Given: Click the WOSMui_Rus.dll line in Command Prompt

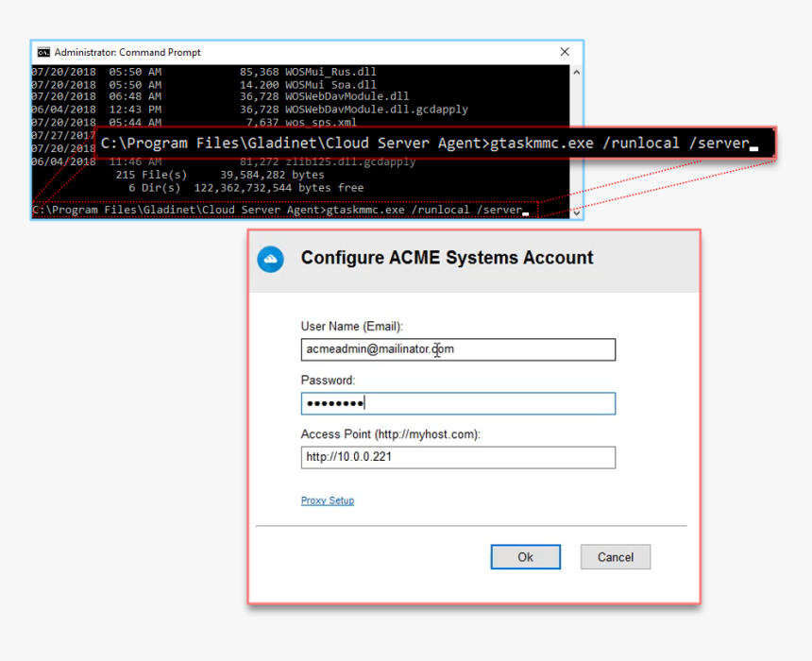Looking at the screenshot, I should (204, 72).
